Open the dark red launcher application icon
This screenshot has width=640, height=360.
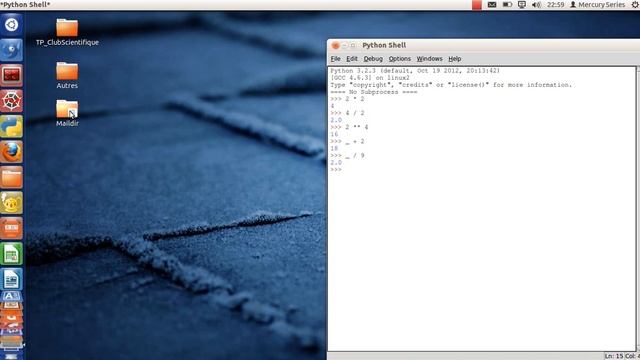pos(11,76)
